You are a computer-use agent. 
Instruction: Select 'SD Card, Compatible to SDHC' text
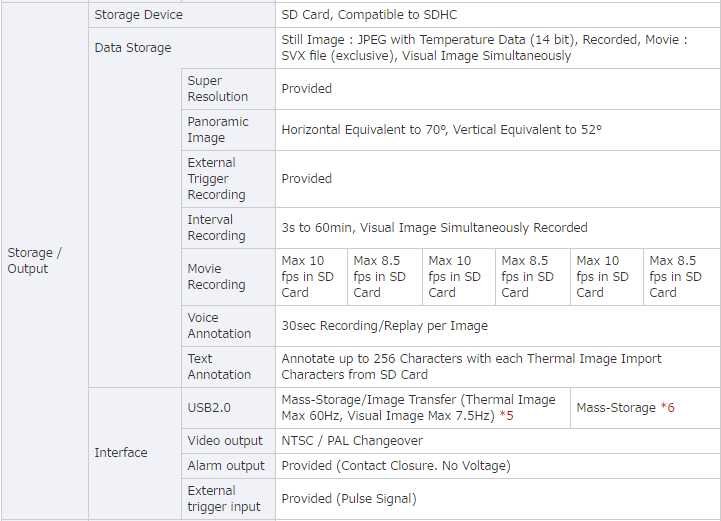tap(369, 15)
